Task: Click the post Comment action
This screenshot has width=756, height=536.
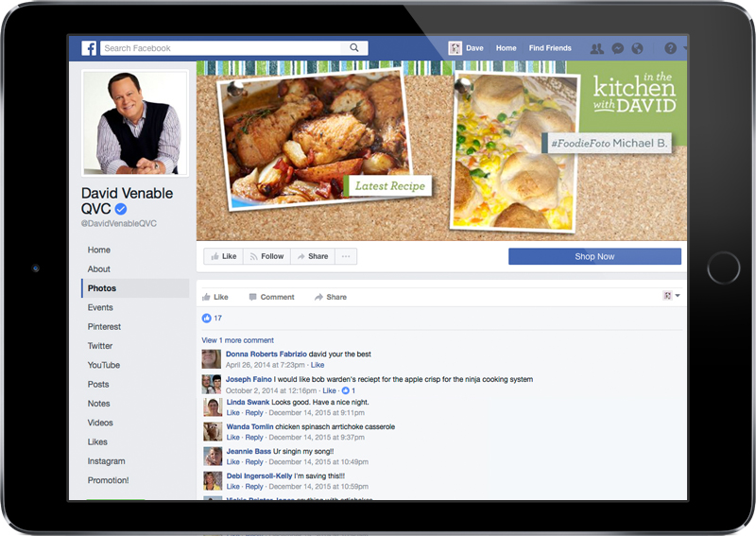Action: [x=271, y=297]
